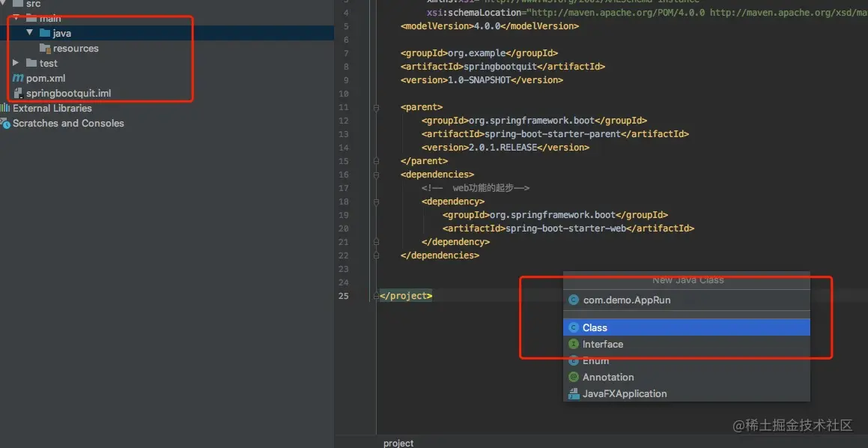Click version 1.0-SNAPSHOT line

coord(482,79)
